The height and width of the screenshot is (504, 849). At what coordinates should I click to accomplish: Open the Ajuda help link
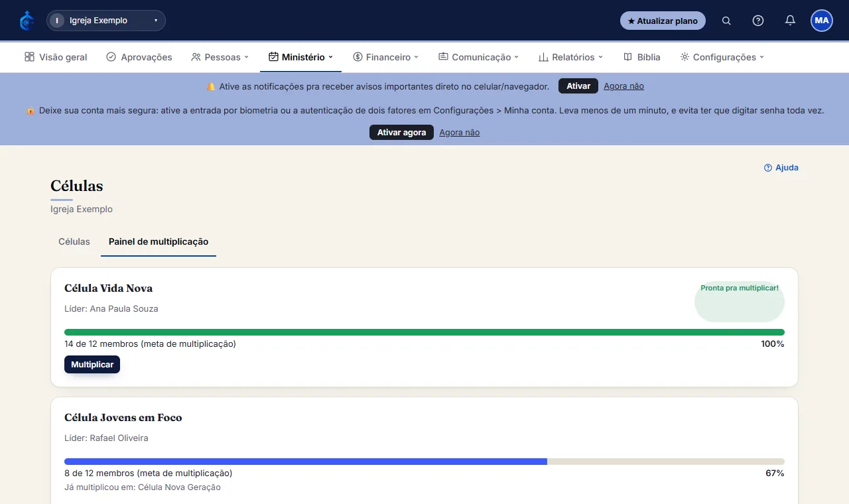click(781, 168)
